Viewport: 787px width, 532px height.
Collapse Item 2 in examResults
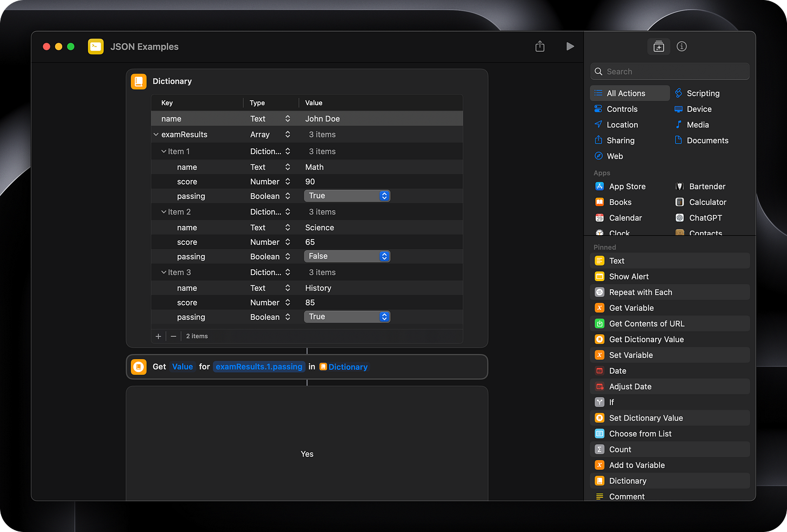164,212
